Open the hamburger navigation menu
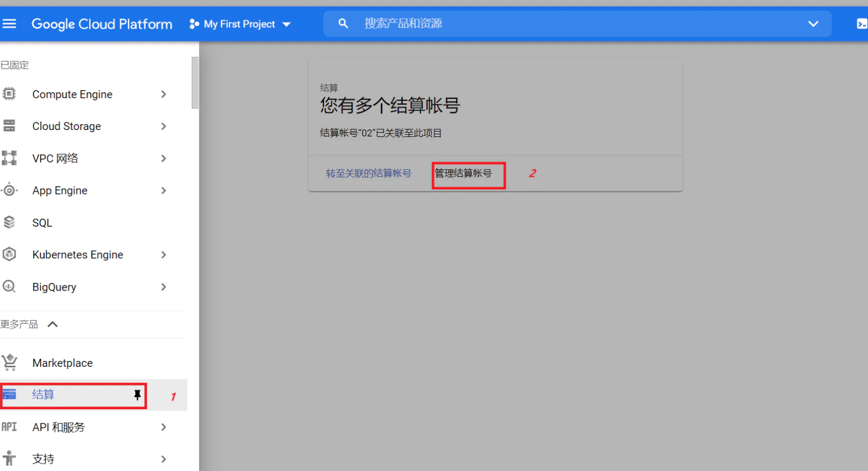The width and height of the screenshot is (868, 471). [x=9, y=24]
